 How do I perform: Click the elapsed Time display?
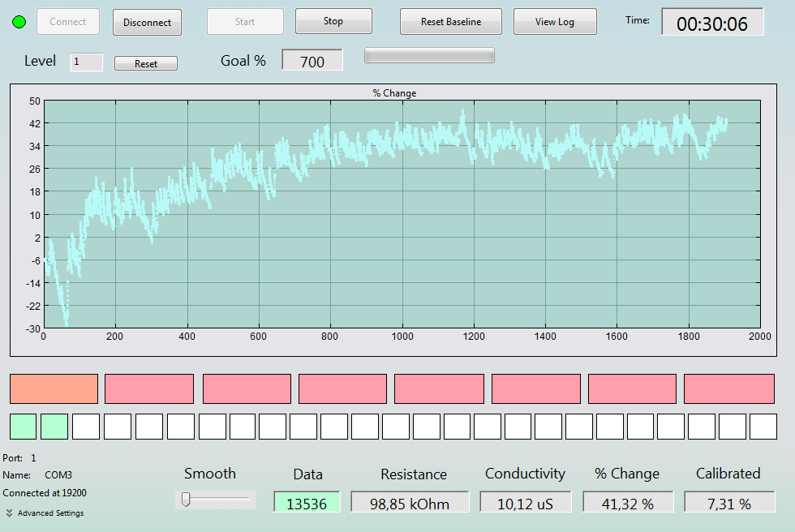coord(712,22)
